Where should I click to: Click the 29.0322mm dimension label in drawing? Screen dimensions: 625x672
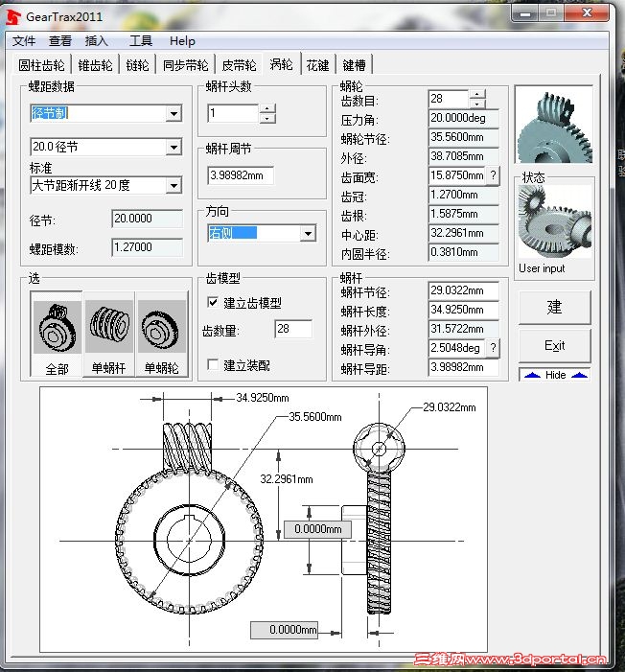(450, 407)
